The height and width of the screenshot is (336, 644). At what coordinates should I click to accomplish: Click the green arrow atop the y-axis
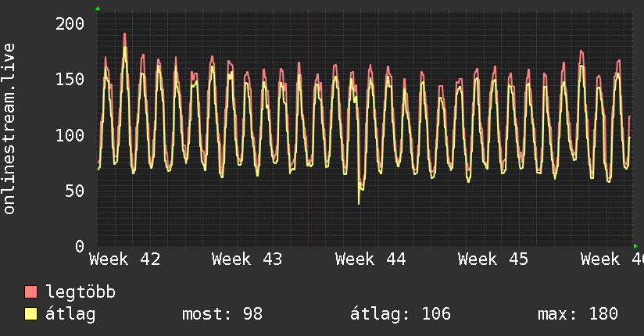point(98,9)
